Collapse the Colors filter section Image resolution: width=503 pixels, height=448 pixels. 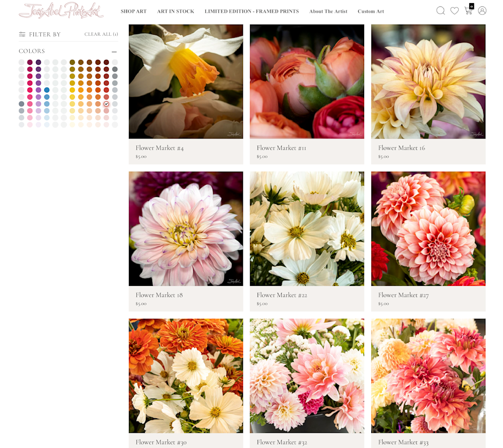coord(114,51)
